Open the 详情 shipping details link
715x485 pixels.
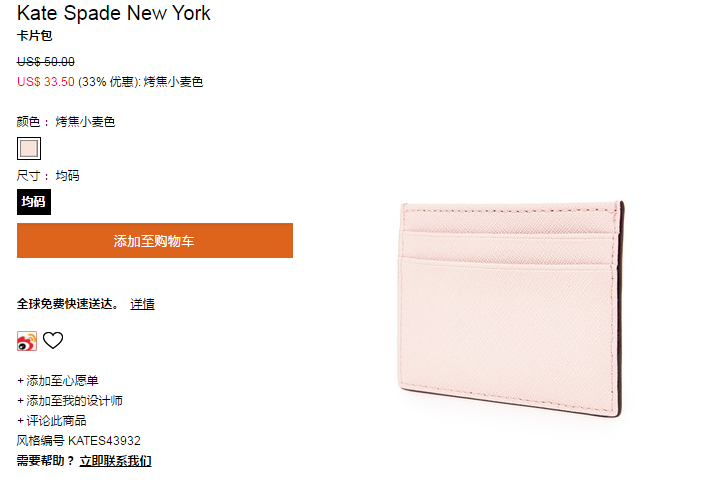142,304
